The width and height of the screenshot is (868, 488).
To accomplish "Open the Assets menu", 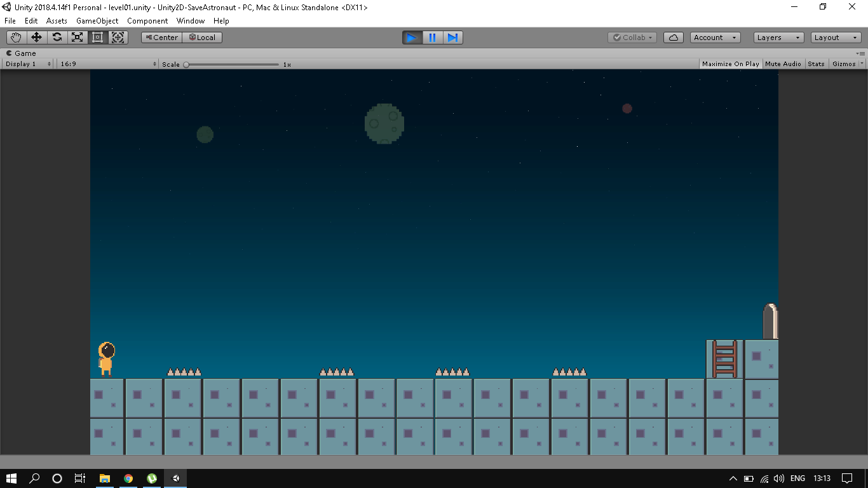I will point(57,21).
